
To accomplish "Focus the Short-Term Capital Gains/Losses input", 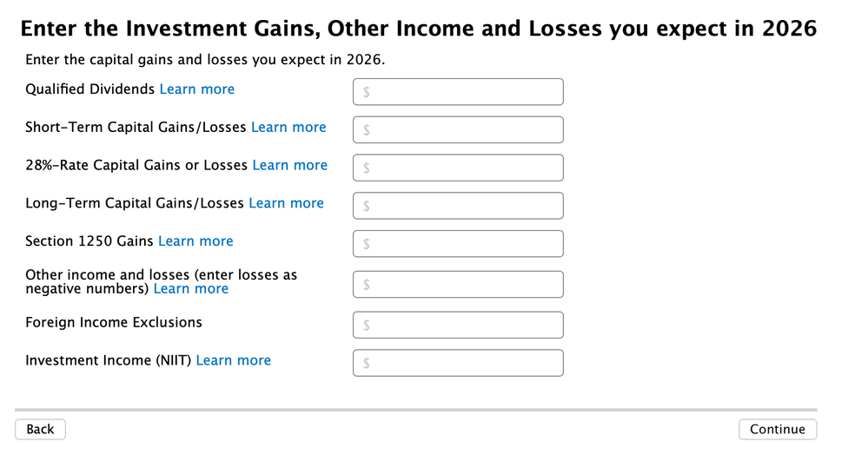I will [458, 130].
